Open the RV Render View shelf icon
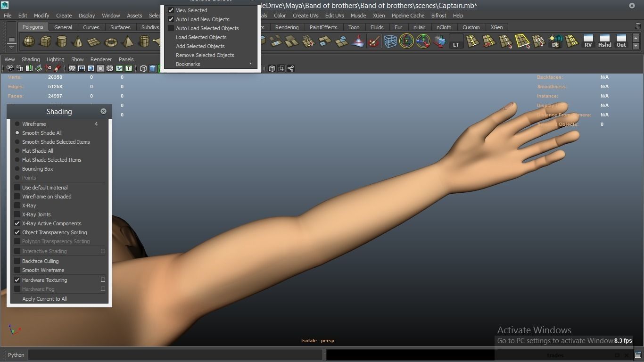Viewport: 644px width, 362px height. (x=588, y=41)
